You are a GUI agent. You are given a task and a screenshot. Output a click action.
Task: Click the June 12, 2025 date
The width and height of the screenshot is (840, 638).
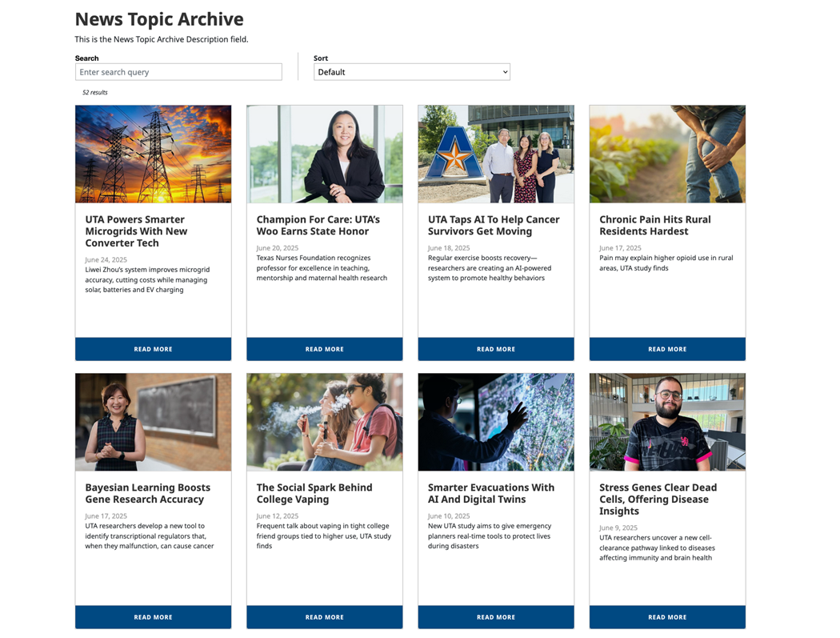click(277, 516)
